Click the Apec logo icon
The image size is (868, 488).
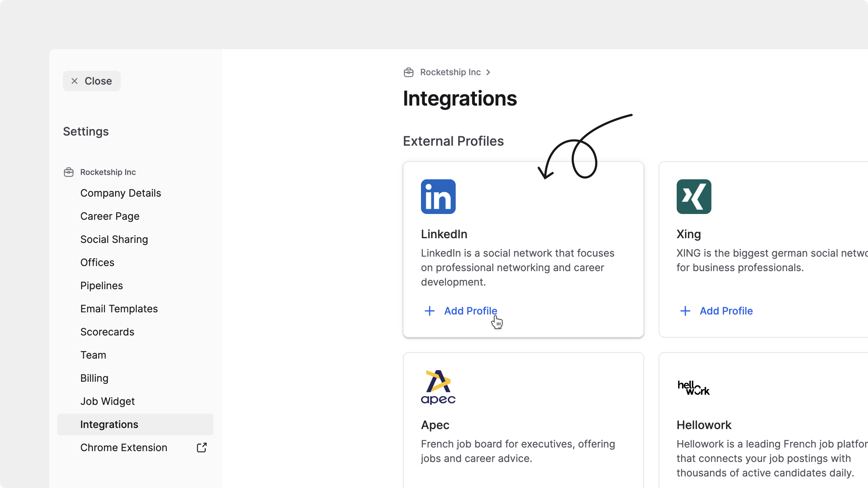[x=438, y=387]
